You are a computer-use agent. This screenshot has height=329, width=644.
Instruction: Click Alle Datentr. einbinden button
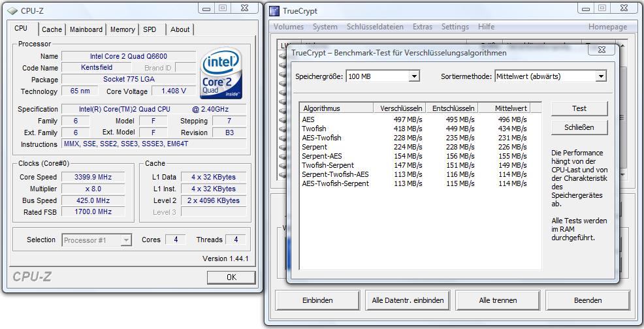(408, 300)
